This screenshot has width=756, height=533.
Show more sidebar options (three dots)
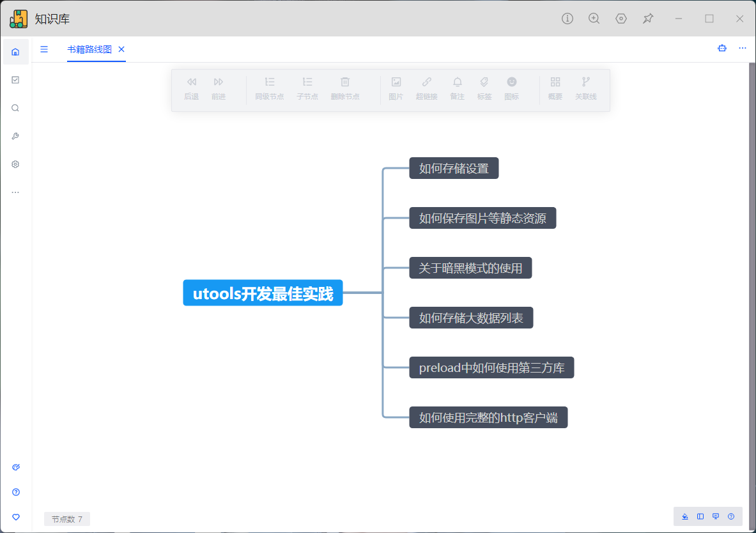pyautogui.click(x=15, y=192)
